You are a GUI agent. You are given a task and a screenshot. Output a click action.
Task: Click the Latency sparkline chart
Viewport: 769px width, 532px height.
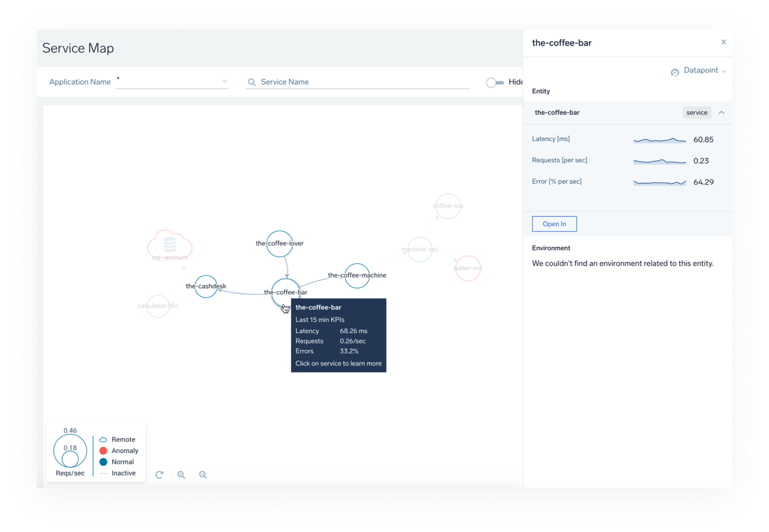point(660,140)
